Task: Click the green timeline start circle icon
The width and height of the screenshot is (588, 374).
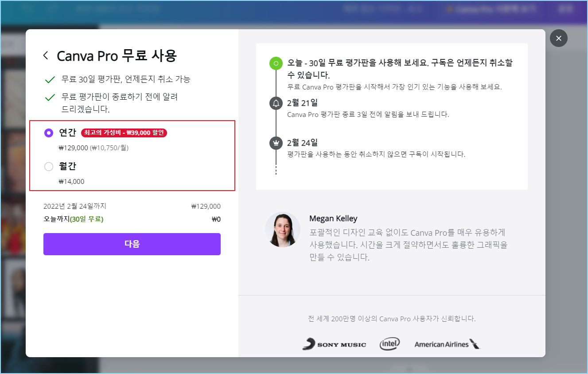Action: [276, 63]
